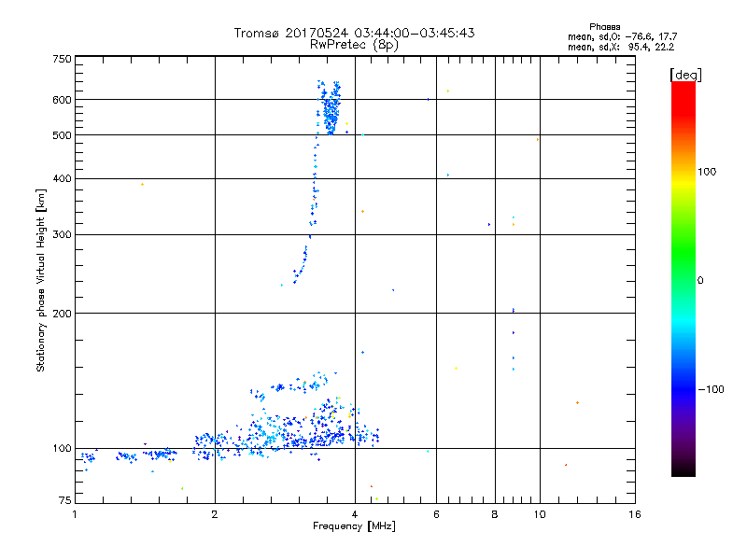Screen dimensions: 747x560
Task: Click the 'mean, sd,O: -76.6, 17.7' line
Action: tap(622, 36)
